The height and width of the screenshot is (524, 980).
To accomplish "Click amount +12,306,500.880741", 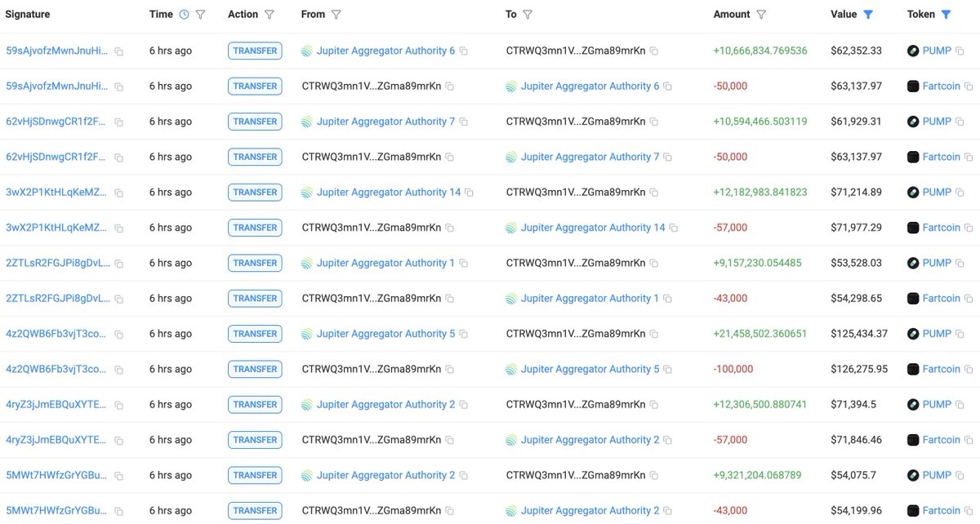I will point(760,404).
